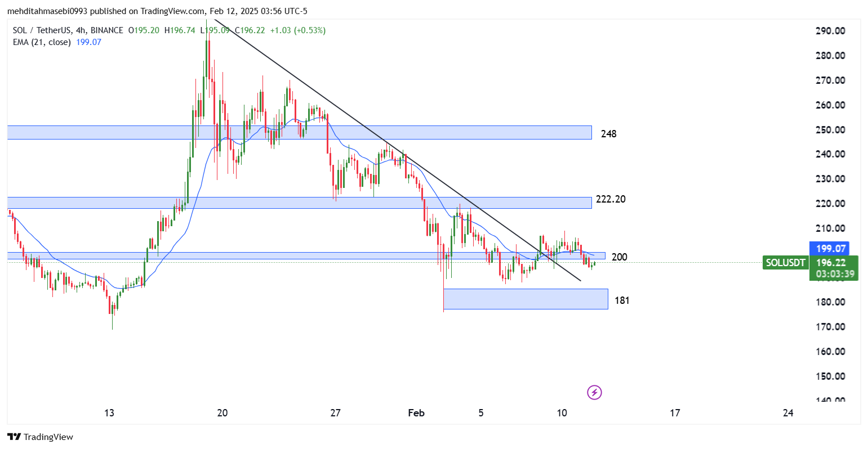Click the 20 date on time axis
The height and width of the screenshot is (449, 868).
click(x=222, y=413)
